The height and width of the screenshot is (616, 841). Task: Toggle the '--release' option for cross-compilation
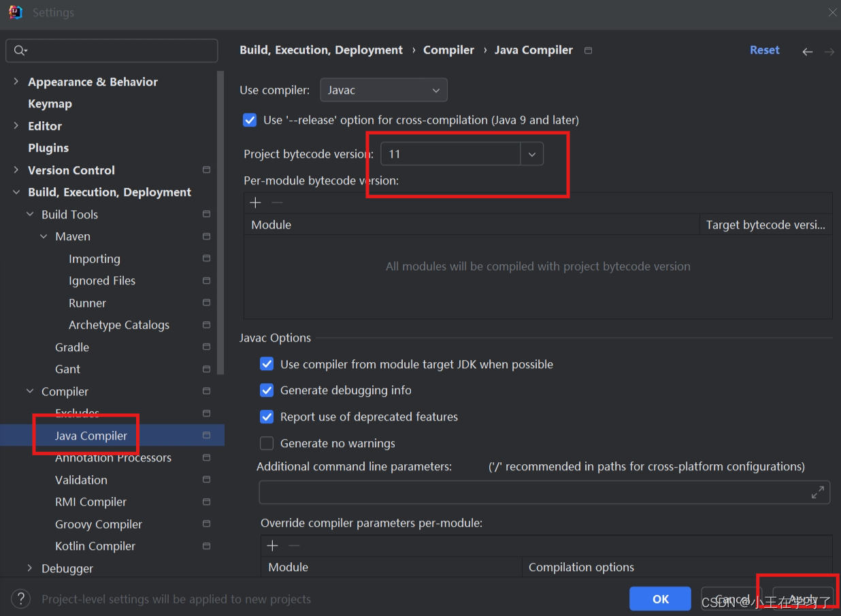[250, 120]
